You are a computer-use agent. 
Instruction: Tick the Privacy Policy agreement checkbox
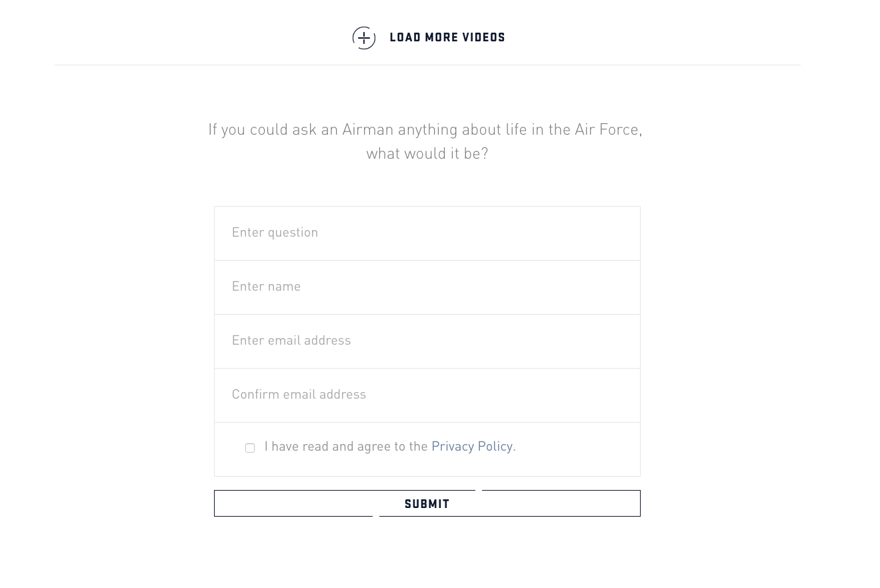pos(250,448)
